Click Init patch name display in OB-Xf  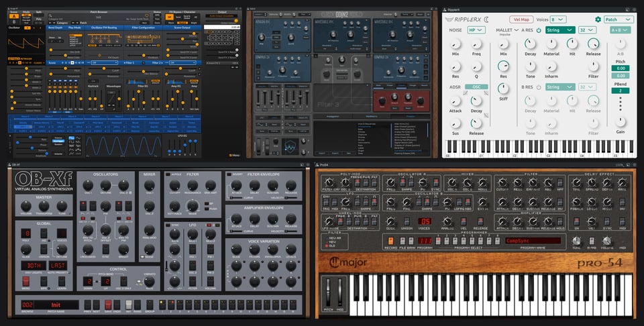(x=56, y=305)
